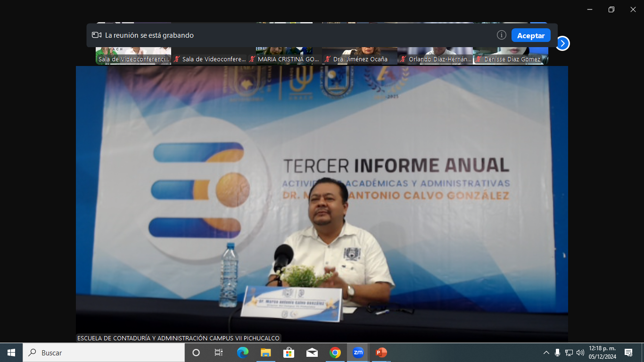Open the Windows notification center

(x=628, y=353)
